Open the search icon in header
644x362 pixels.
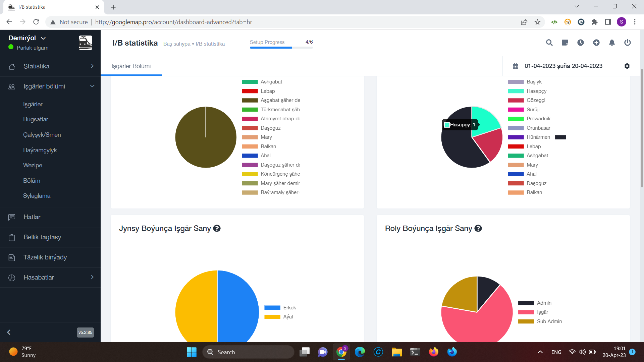549,43
